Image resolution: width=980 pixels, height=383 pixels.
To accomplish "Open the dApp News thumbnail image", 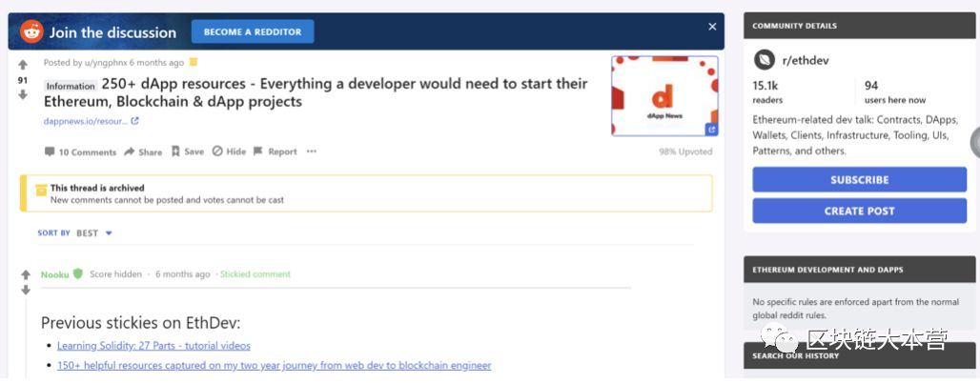I will pos(664,95).
